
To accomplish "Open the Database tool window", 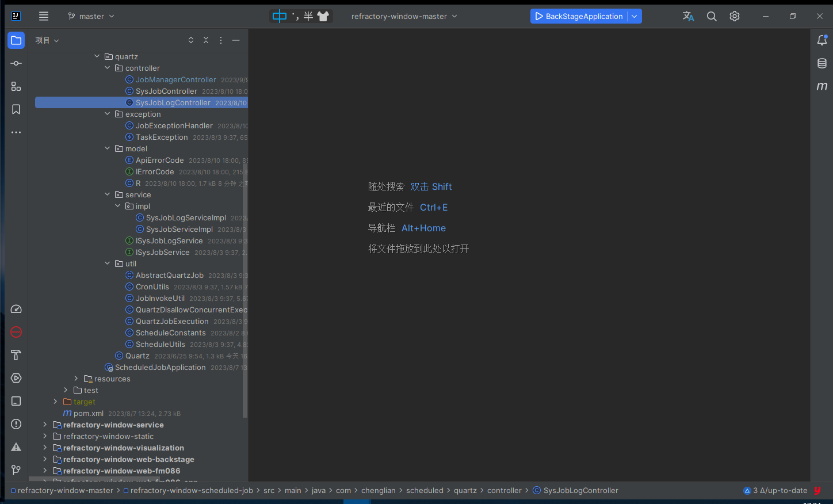I will tap(822, 63).
